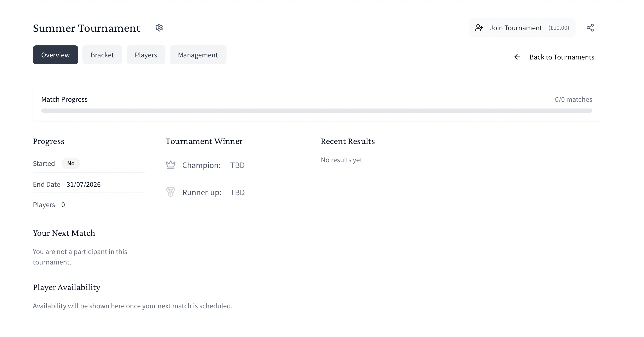Click the End Date value 31/07/2026
Image resolution: width=644 pixels, height=337 pixels.
tap(84, 184)
